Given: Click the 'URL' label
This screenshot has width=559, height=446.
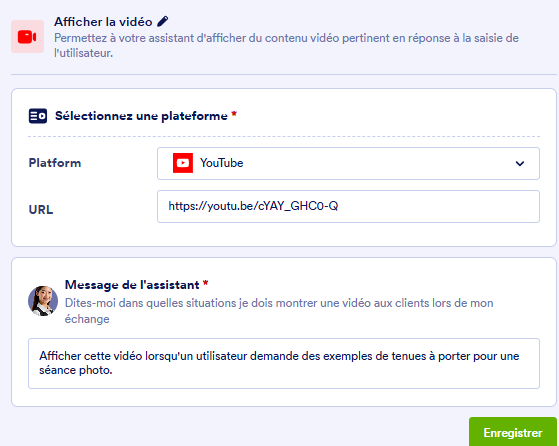Looking at the screenshot, I should coord(41,209).
